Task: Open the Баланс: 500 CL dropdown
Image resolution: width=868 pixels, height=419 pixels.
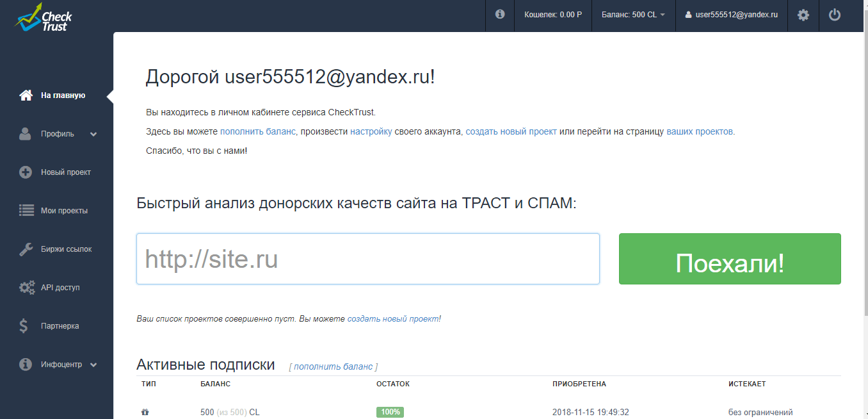Action: (x=632, y=15)
